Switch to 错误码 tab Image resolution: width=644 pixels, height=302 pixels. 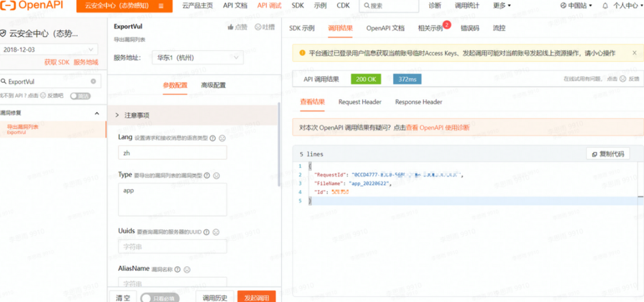470,28
